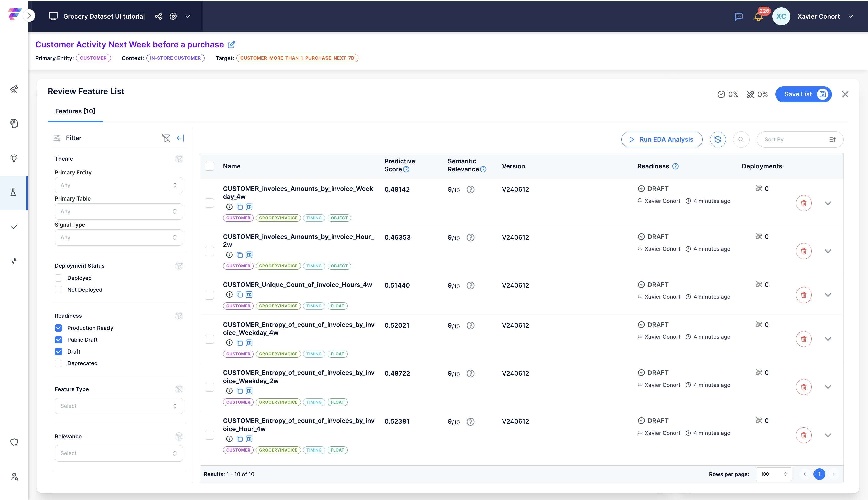Open project dropdown chevron in top bar
This screenshot has width=868, height=500.
188,17
